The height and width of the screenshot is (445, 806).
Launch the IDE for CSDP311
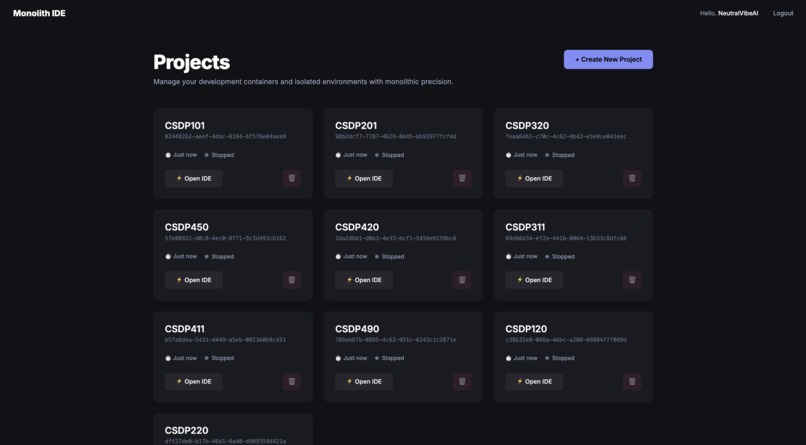coord(534,280)
